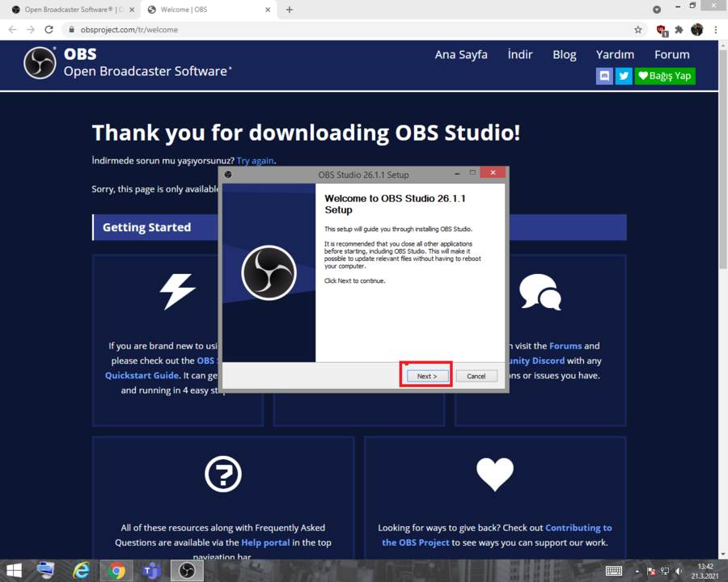
Task: Open a new browser tab
Action: [290, 9]
